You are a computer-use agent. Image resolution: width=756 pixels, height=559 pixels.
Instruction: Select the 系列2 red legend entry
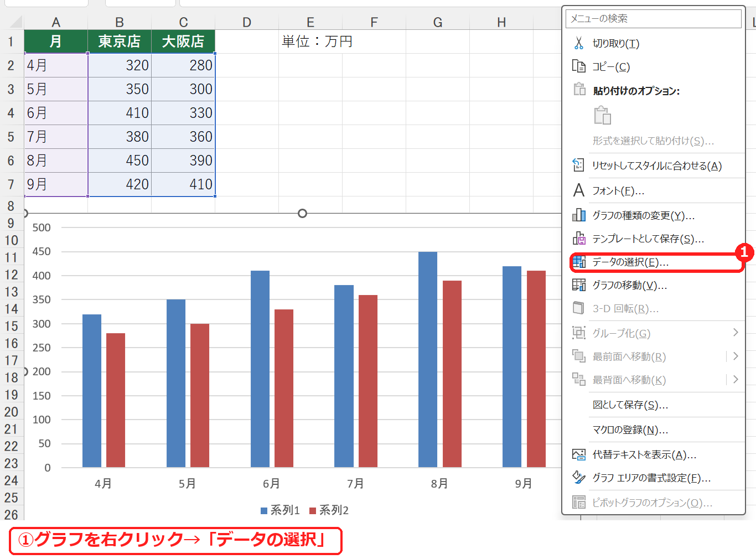(x=329, y=510)
